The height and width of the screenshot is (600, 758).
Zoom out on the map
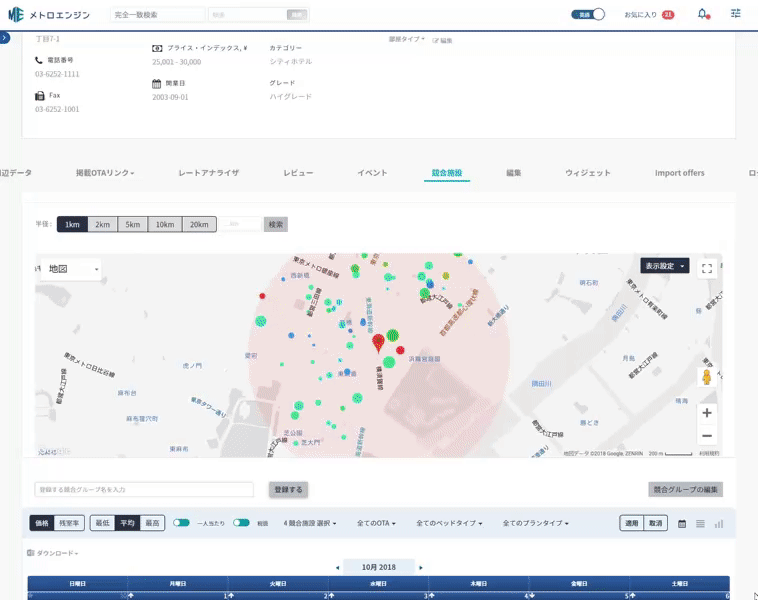click(707, 436)
